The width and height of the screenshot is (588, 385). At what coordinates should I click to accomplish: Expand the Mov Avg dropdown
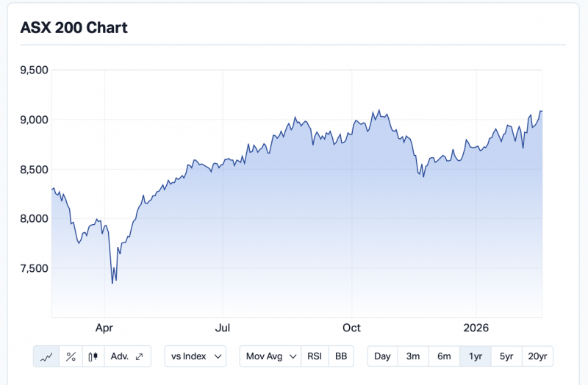click(x=271, y=356)
